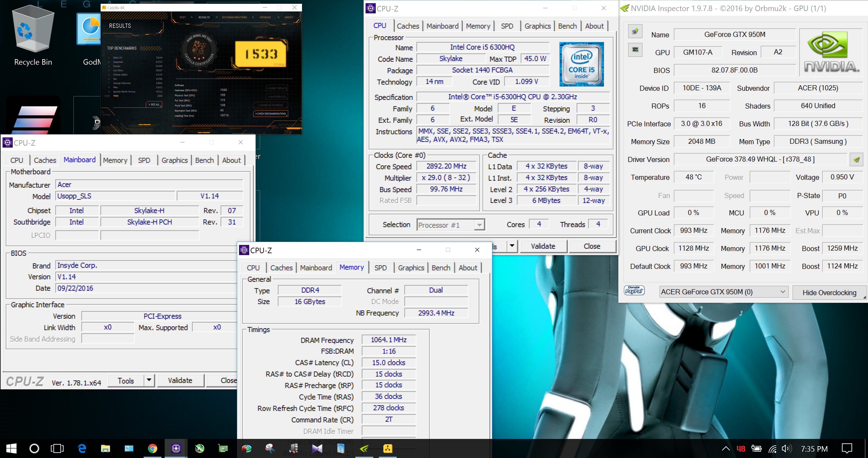
Task: Open TEST menu in Catzilla
Action: click(182, 17)
